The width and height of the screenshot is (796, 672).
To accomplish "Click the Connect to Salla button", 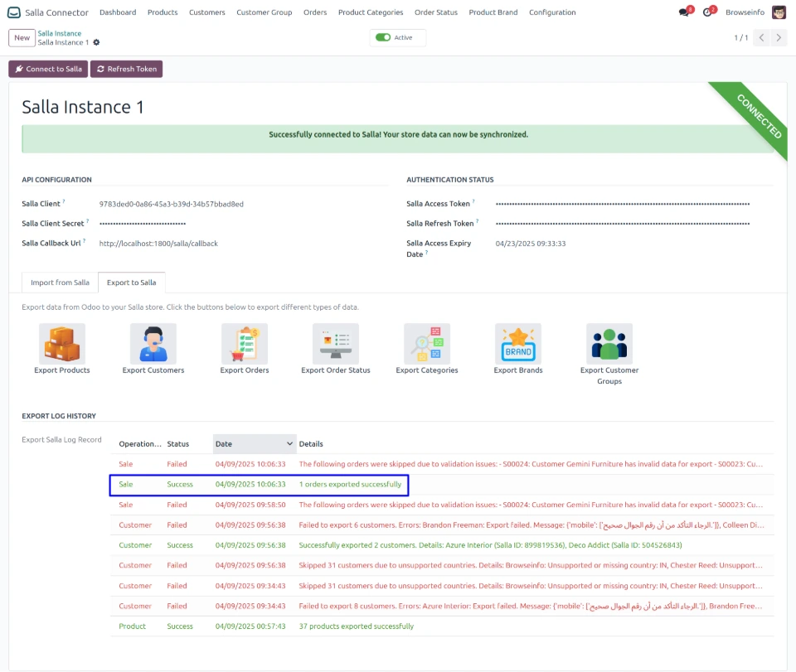I will 48,69.
